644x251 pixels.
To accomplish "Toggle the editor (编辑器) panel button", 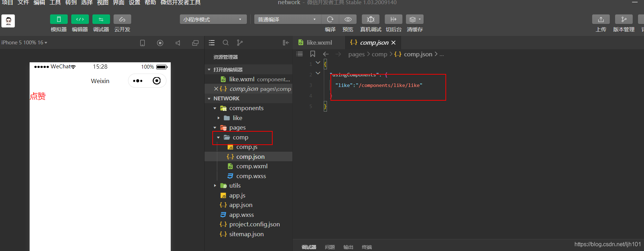I will [x=80, y=19].
